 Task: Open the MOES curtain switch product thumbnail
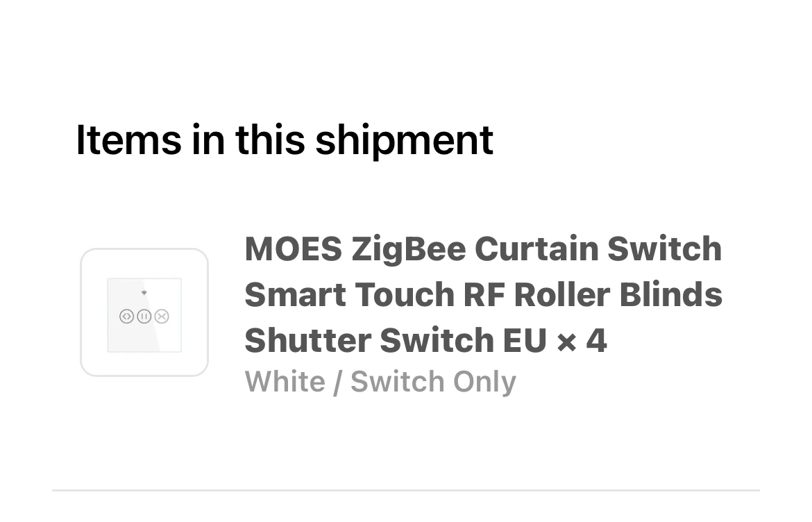pos(144,312)
